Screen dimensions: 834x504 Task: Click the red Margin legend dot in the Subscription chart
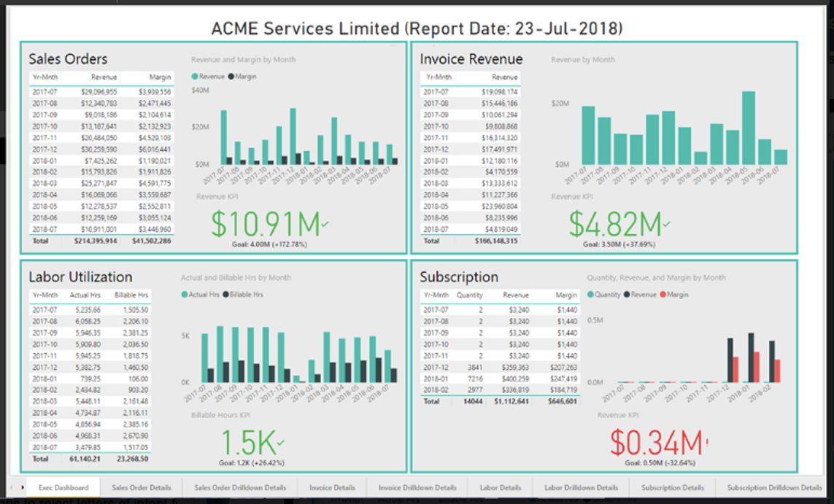pyautogui.click(x=663, y=295)
